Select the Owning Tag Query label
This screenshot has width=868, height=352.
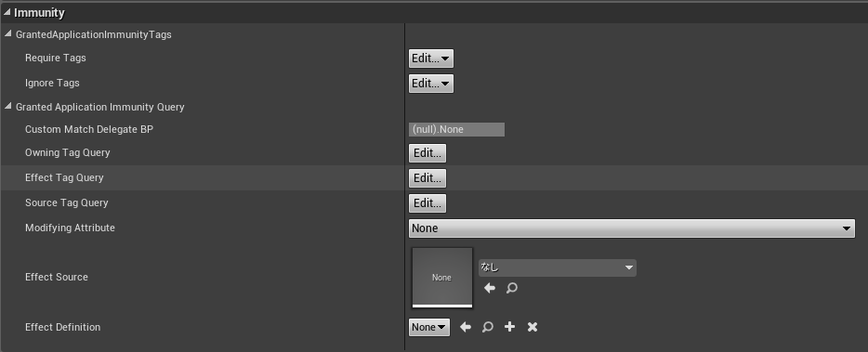click(x=68, y=152)
